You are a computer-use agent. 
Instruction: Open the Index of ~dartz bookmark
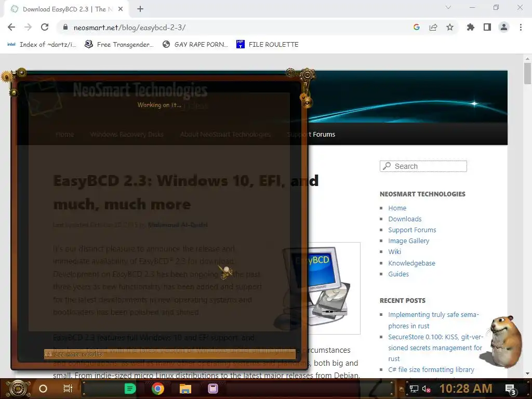pos(42,45)
